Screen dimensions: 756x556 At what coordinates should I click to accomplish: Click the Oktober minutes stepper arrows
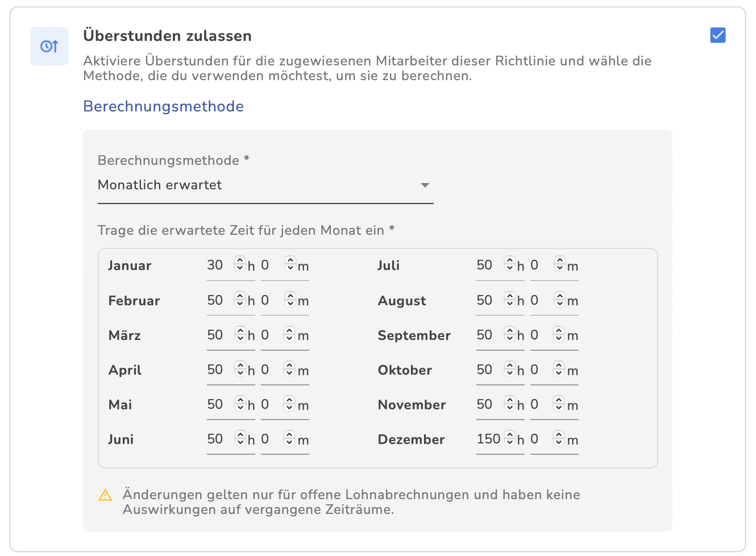pyautogui.click(x=559, y=369)
